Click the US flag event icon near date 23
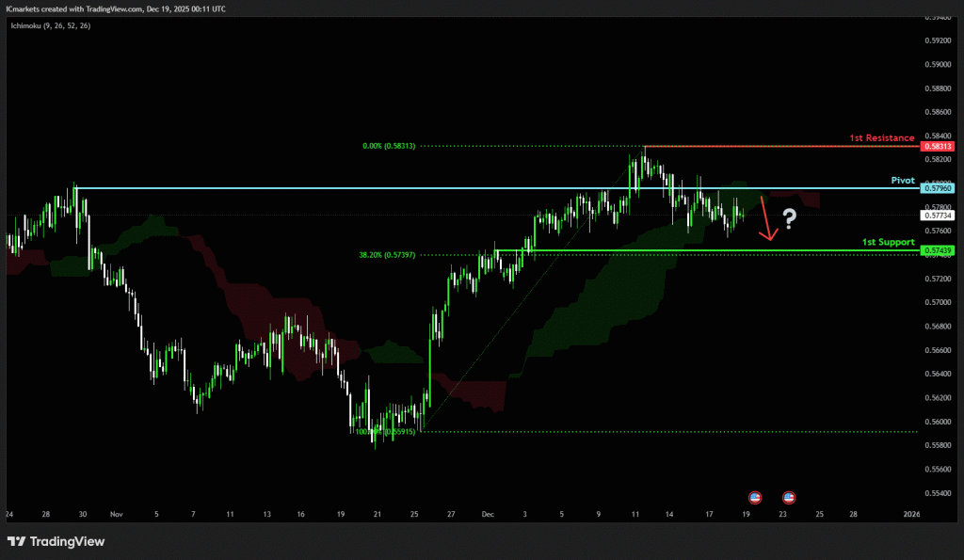964x560 pixels. (x=789, y=496)
